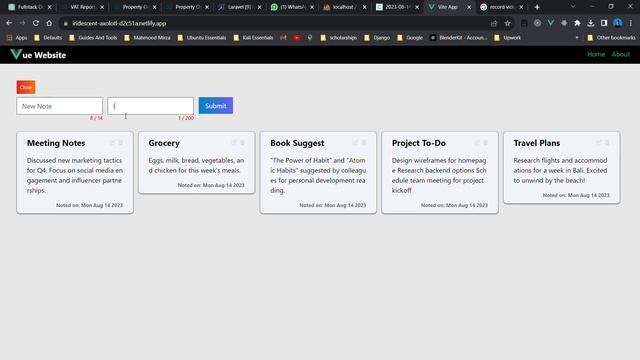This screenshot has width=640, height=360.
Task: Go back with the browser back arrow
Action: tap(9, 23)
